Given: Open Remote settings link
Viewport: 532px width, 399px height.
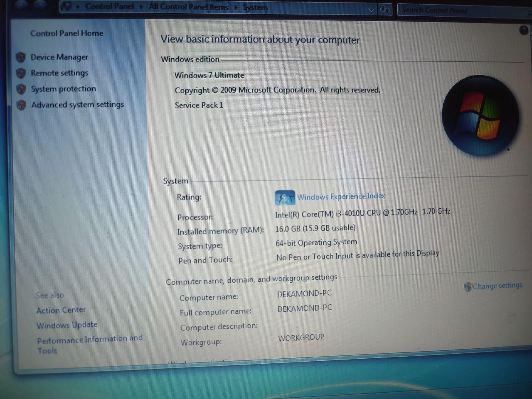Looking at the screenshot, I should click(x=59, y=73).
